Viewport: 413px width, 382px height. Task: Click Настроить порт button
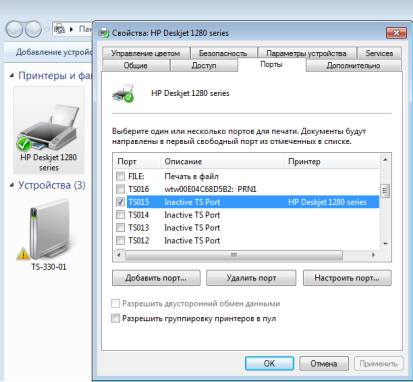(x=347, y=278)
